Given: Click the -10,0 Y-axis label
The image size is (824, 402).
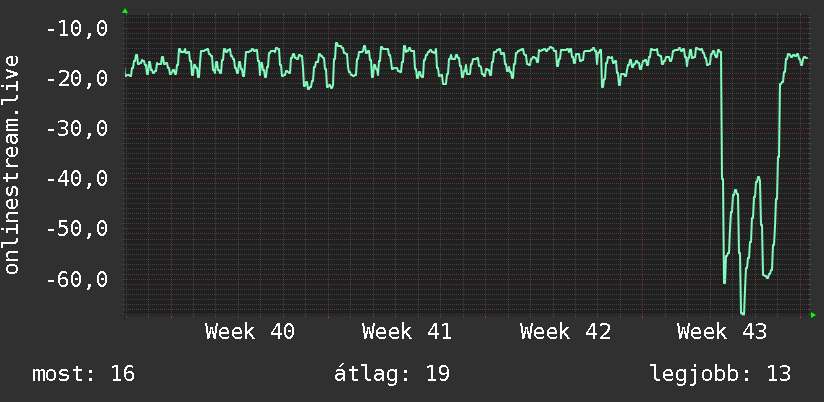Looking at the screenshot, I should pos(77,29).
